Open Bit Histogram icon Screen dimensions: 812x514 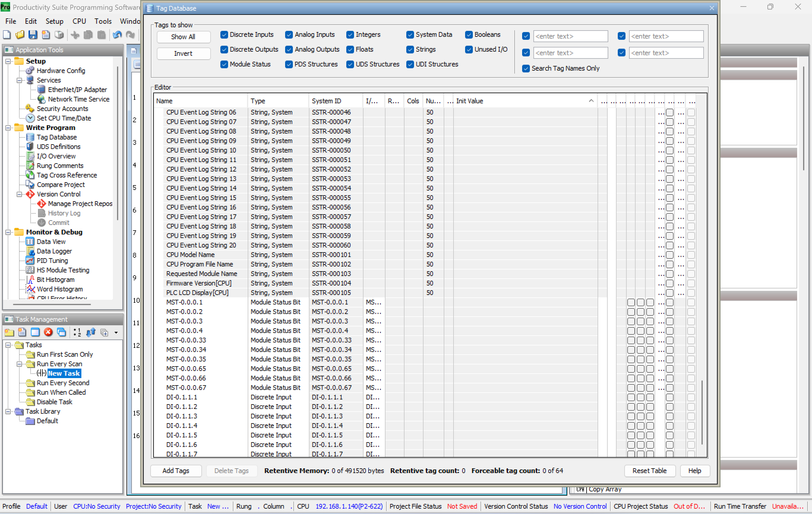coord(30,280)
